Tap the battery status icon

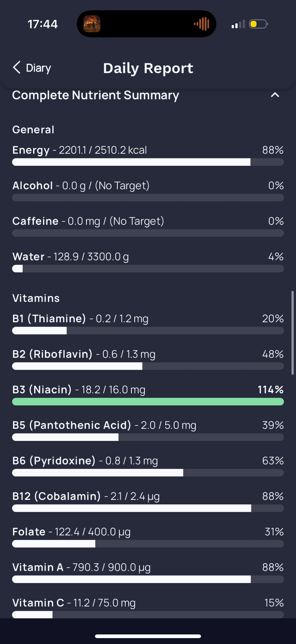click(258, 24)
